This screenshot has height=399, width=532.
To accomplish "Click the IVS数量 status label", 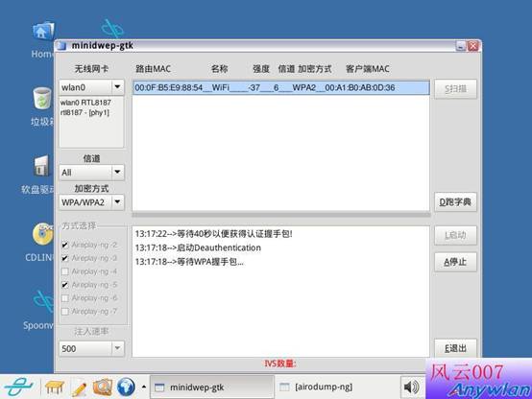I will (x=280, y=364).
